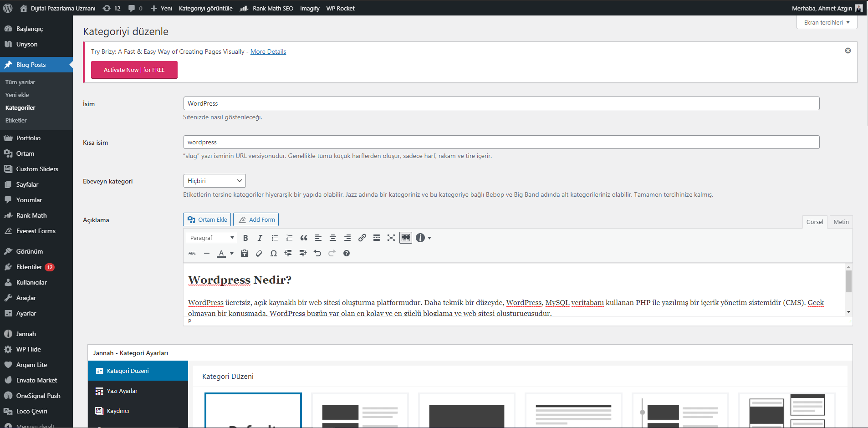Switch to the Görsel editor tab
The width and height of the screenshot is (868, 428).
pos(815,222)
